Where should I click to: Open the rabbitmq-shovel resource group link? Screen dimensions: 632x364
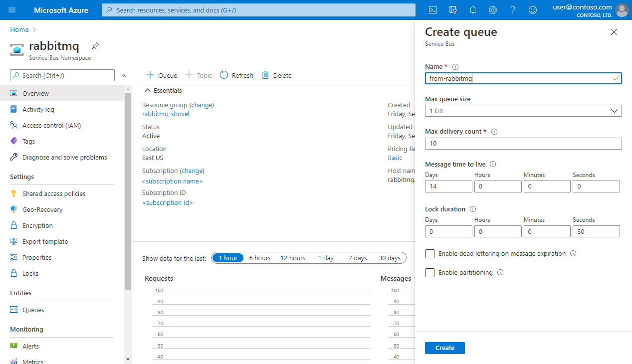coord(166,114)
